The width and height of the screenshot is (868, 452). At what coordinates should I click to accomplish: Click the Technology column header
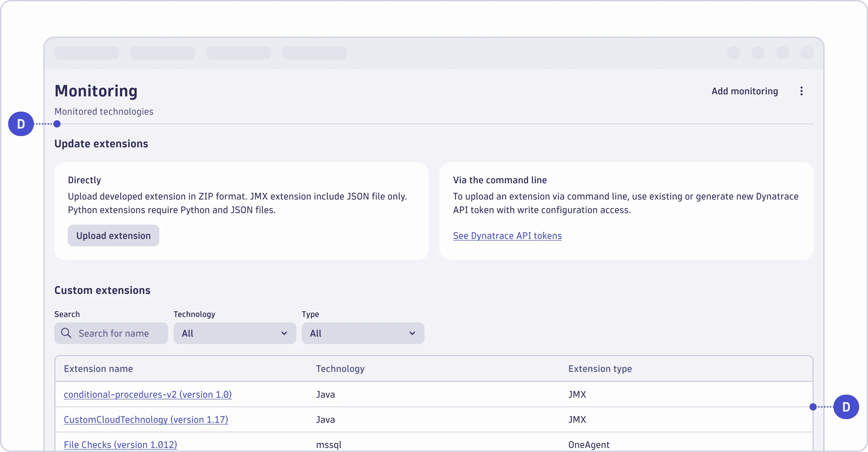tap(340, 369)
